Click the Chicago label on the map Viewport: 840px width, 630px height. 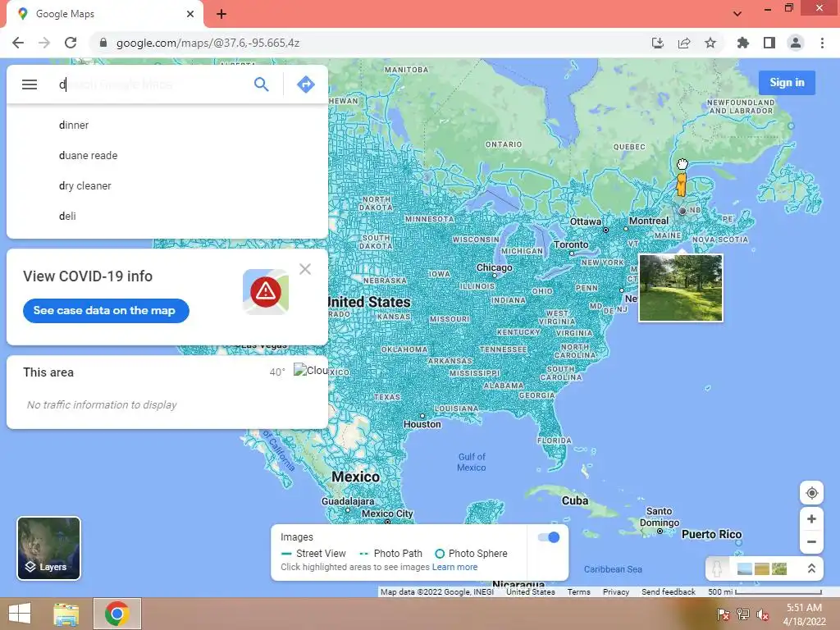[494, 267]
